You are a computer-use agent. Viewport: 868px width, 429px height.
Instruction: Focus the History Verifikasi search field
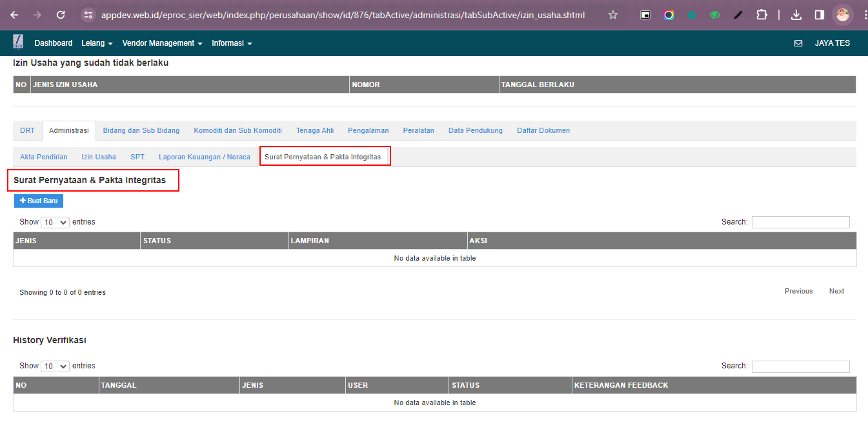click(800, 366)
